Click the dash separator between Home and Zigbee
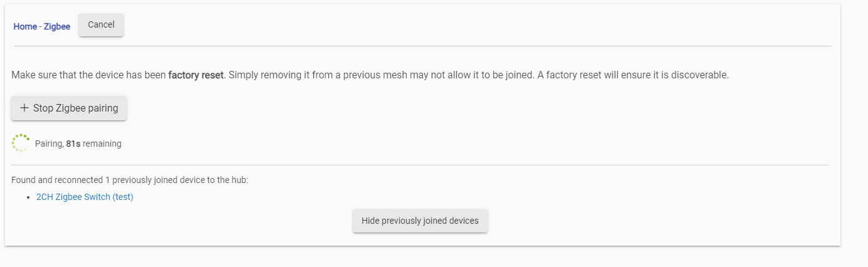868x267 pixels. pos(40,26)
